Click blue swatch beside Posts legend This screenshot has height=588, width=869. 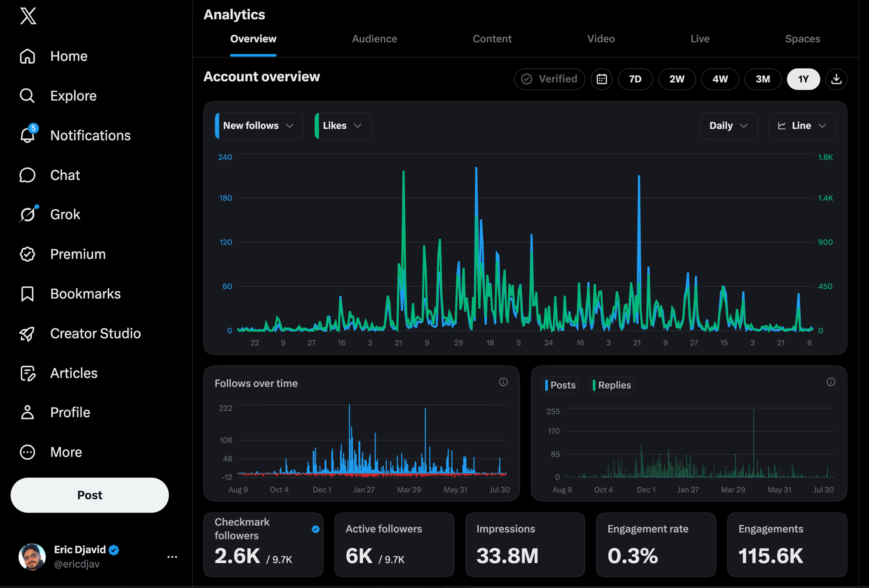click(547, 385)
